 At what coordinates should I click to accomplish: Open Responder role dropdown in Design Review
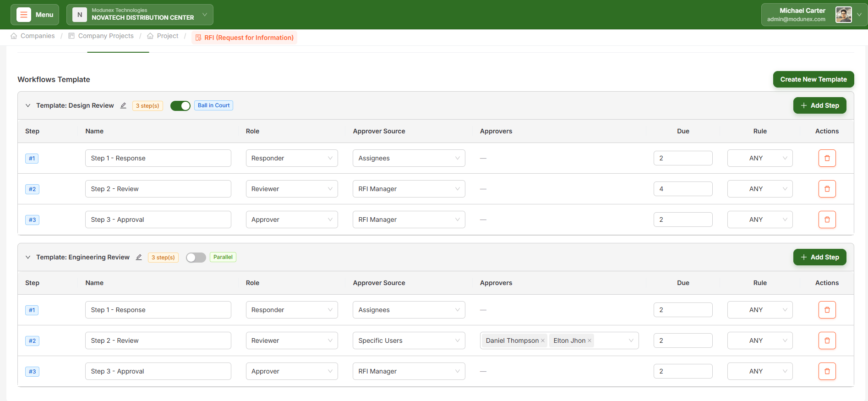pyautogui.click(x=292, y=158)
